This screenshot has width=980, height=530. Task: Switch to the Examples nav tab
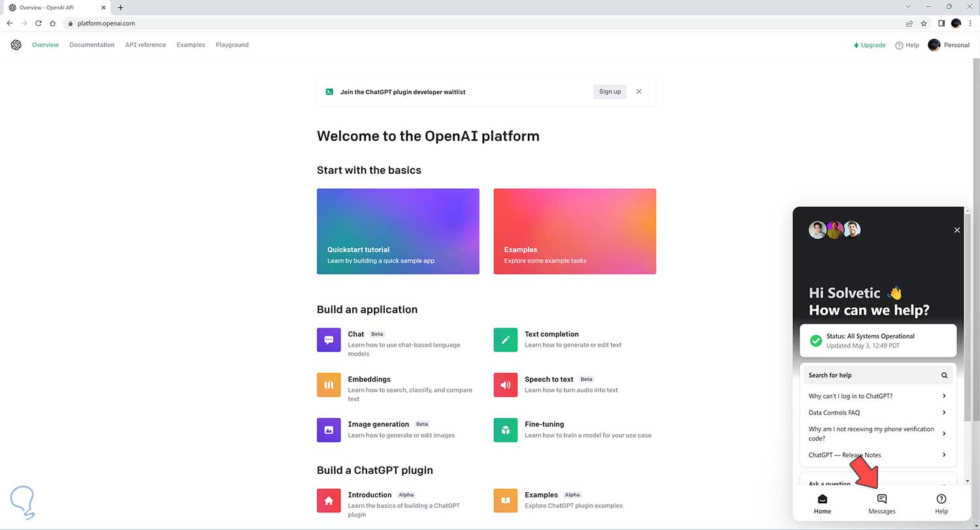(191, 45)
